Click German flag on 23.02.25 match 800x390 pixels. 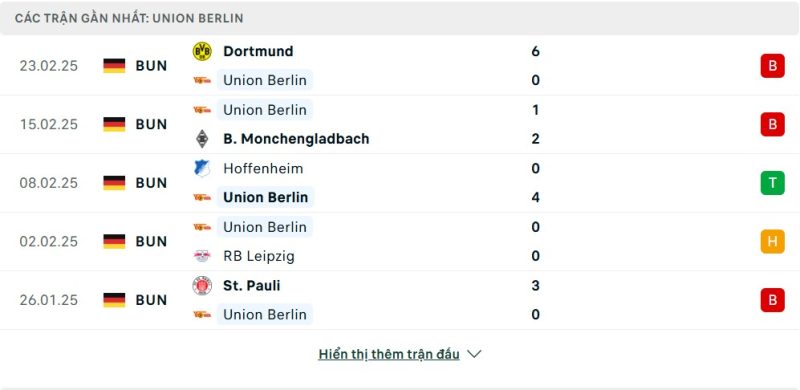[x=114, y=66]
